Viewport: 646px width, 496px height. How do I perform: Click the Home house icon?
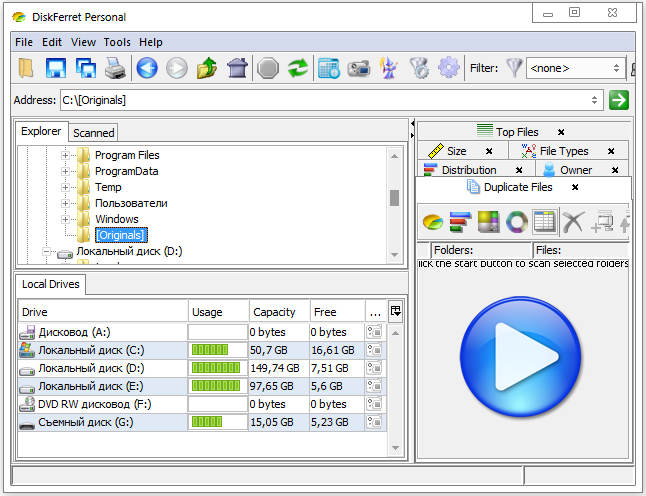coord(237,68)
